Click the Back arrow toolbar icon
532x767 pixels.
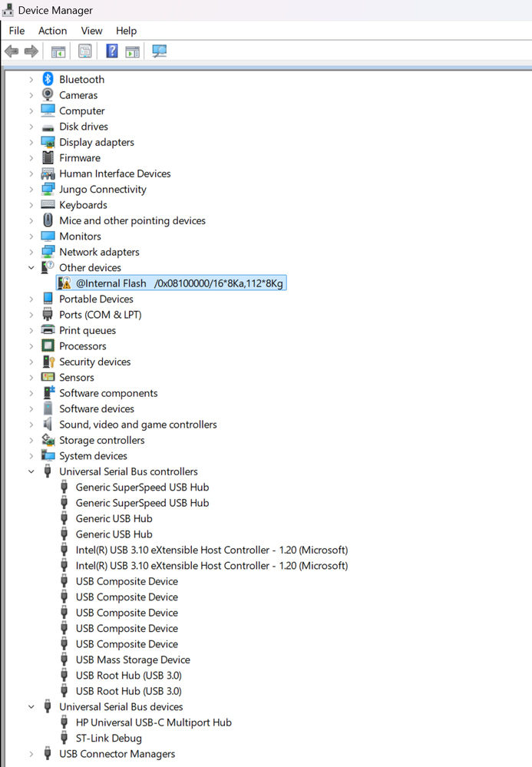pyautogui.click(x=12, y=51)
